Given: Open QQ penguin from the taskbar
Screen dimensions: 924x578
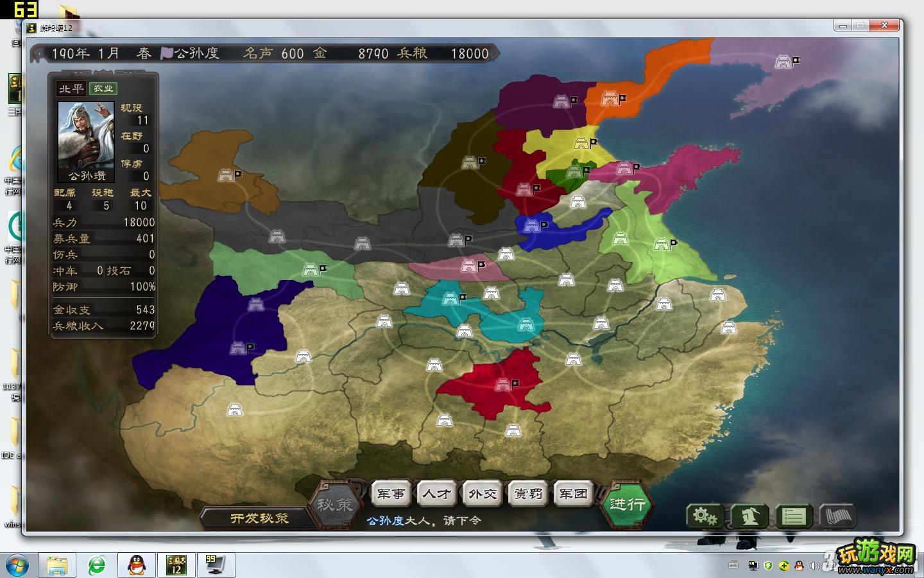Looking at the screenshot, I should [x=137, y=565].
